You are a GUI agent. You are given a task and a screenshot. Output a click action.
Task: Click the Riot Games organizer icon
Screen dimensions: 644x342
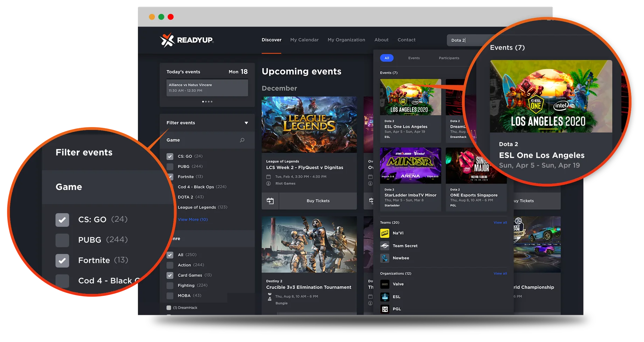[268, 183]
